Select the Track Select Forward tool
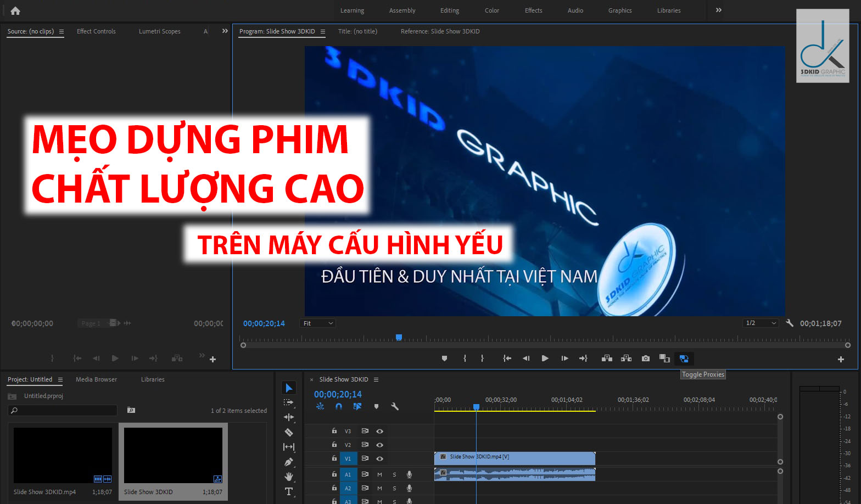 (289, 402)
